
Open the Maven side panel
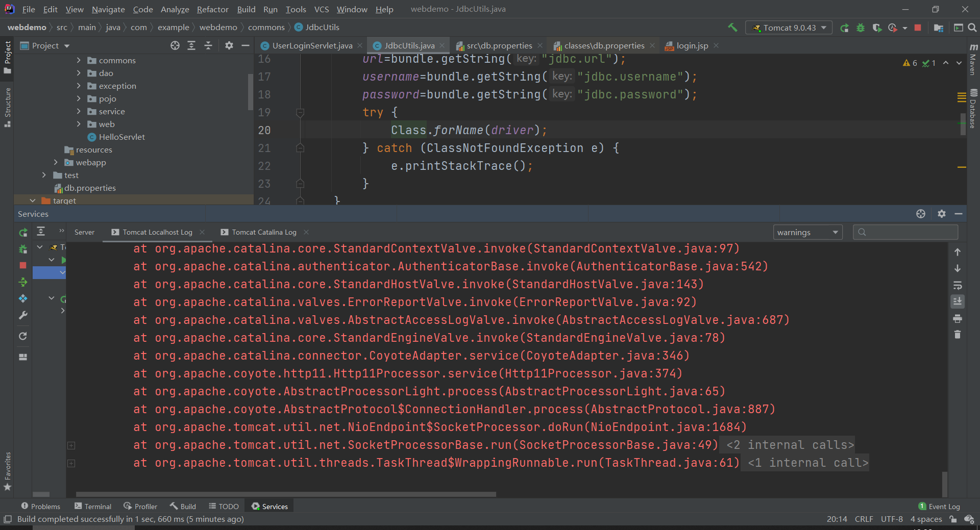973,60
